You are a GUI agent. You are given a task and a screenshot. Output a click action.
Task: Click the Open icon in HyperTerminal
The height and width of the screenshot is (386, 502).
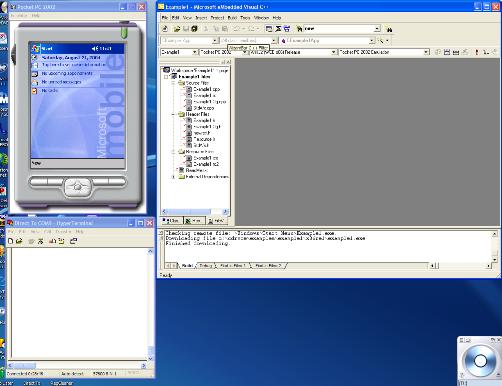(x=19, y=241)
